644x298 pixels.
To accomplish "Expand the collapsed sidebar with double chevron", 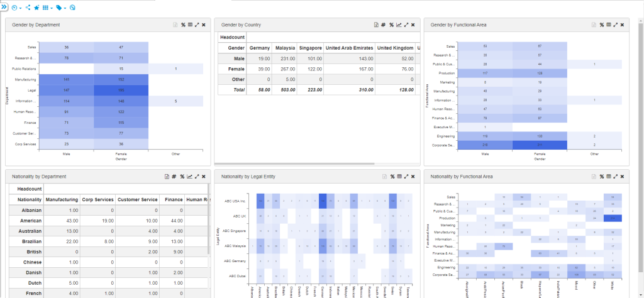I will tap(4, 7).
